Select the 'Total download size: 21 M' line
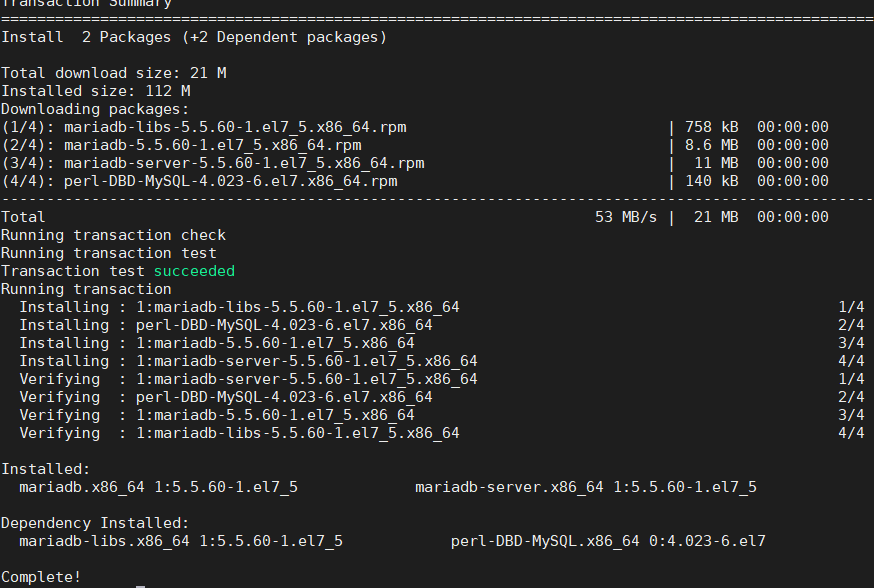The width and height of the screenshot is (874, 588). tap(114, 74)
